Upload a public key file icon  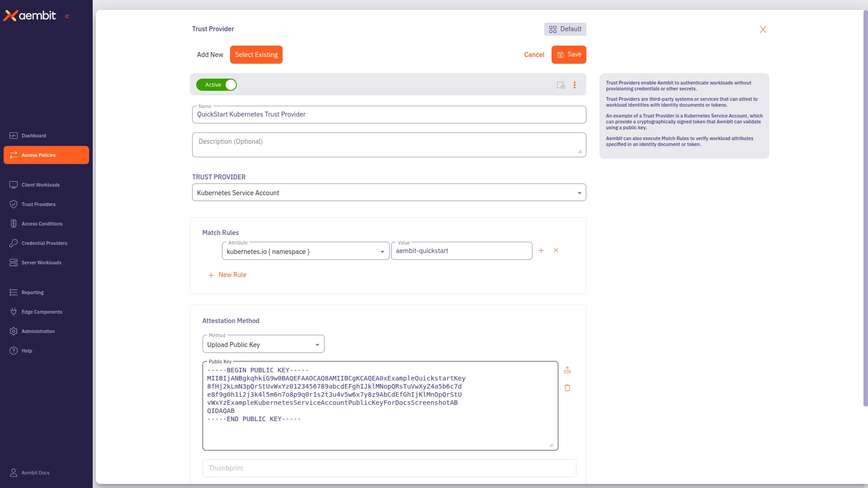(x=567, y=370)
